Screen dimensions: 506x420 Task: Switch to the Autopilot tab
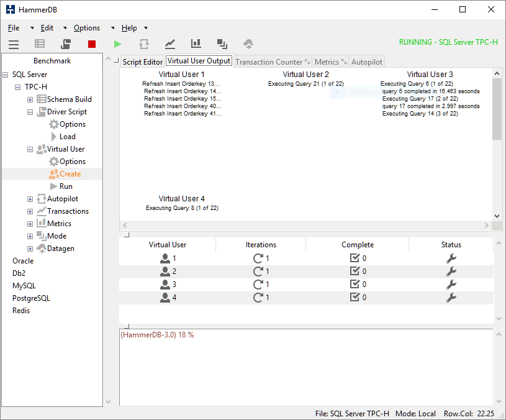366,62
